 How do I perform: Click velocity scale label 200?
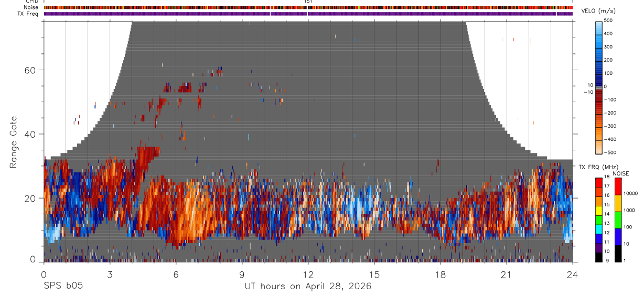coord(609,60)
